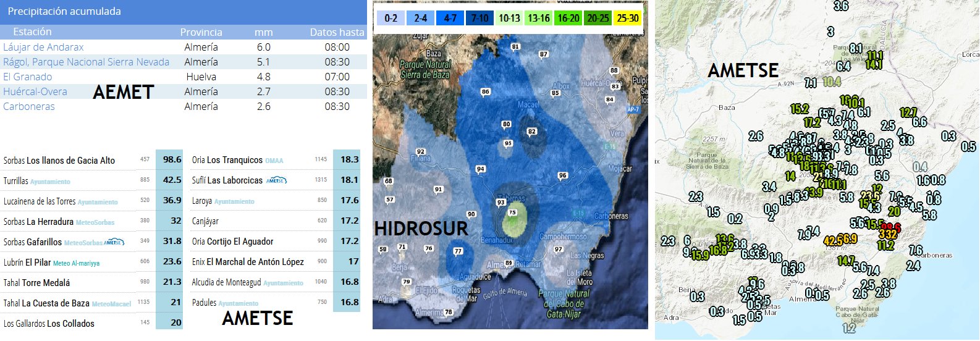Click the Precipitación acumulada title bar

184,12
